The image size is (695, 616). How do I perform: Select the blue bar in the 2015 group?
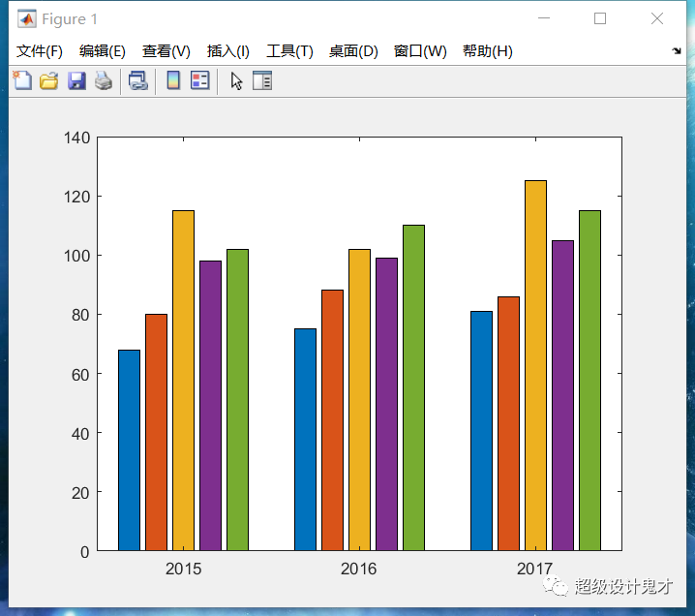[x=129, y=450]
